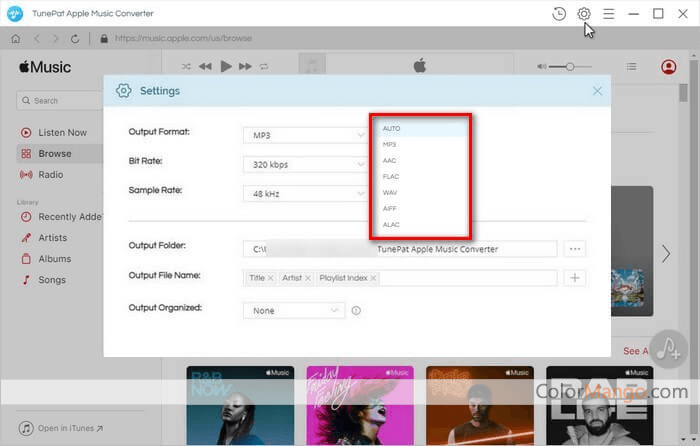Remove the Title tag from file name
700x446 pixels.
tap(271, 278)
